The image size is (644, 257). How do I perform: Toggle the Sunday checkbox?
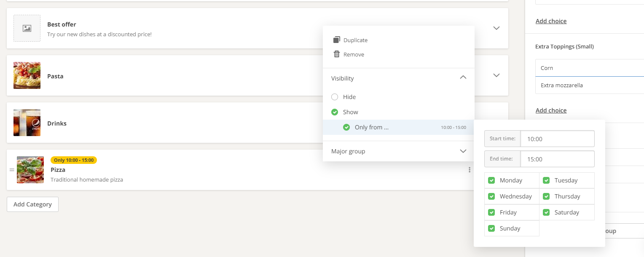[491, 228]
